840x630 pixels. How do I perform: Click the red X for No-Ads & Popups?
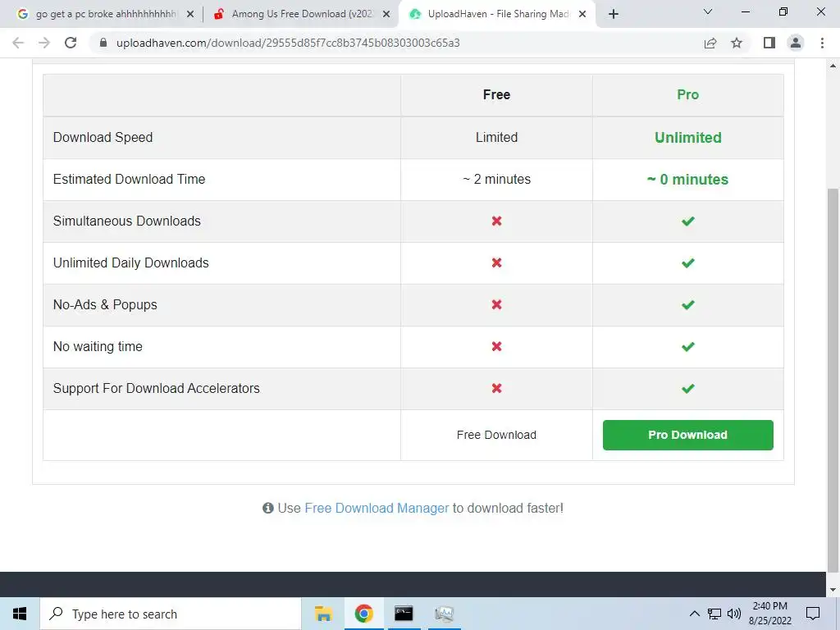coord(496,304)
